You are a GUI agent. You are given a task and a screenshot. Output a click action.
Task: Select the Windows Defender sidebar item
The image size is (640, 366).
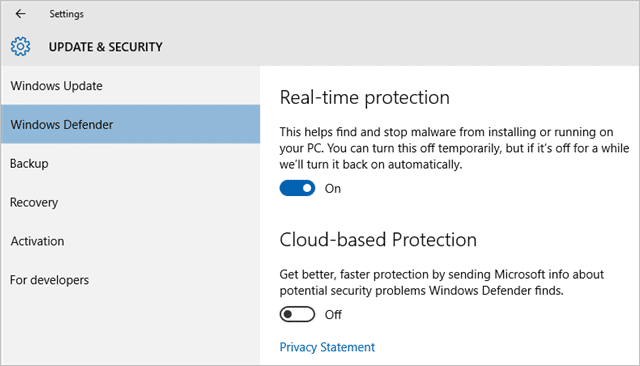pyautogui.click(x=131, y=124)
